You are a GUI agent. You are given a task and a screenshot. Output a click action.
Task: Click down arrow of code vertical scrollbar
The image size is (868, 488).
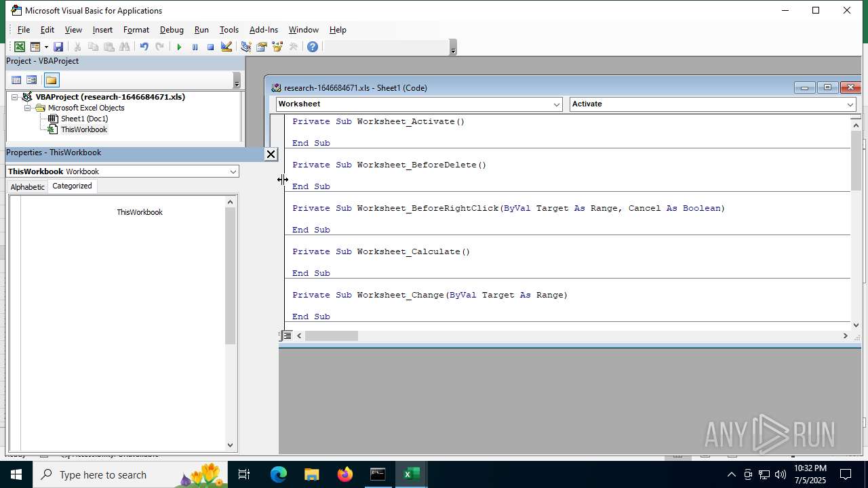[856, 325]
